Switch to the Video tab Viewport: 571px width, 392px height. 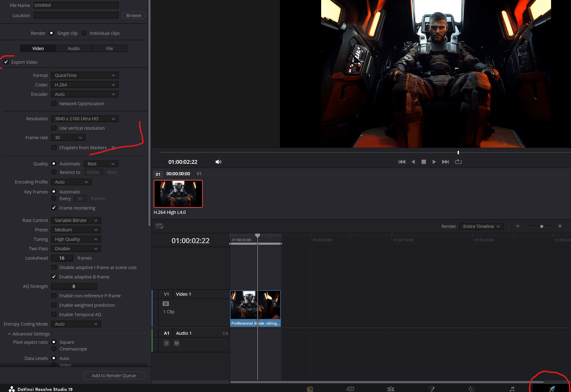[x=38, y=48]
